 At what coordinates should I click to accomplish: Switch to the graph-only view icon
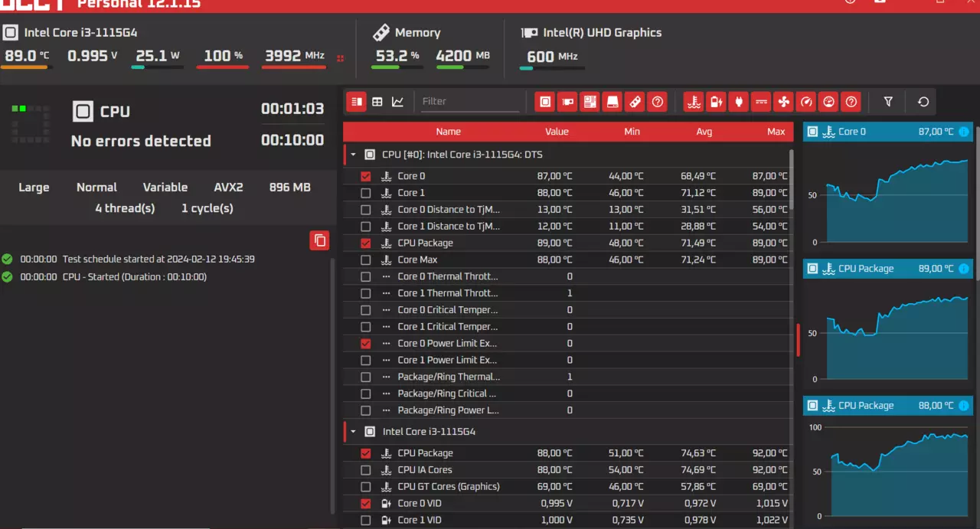click(398, 101)
